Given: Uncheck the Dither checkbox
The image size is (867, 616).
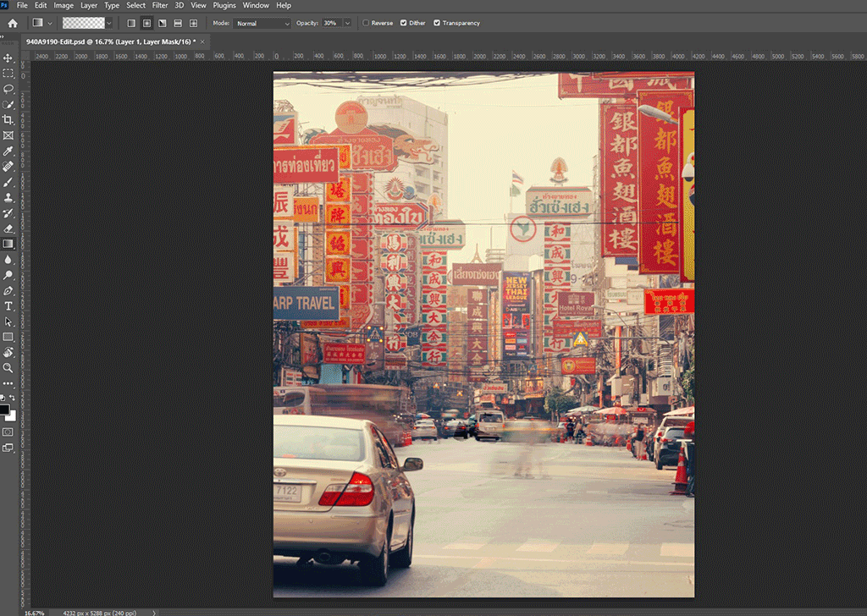Looking at the screenshot, I should pos(403,23).
